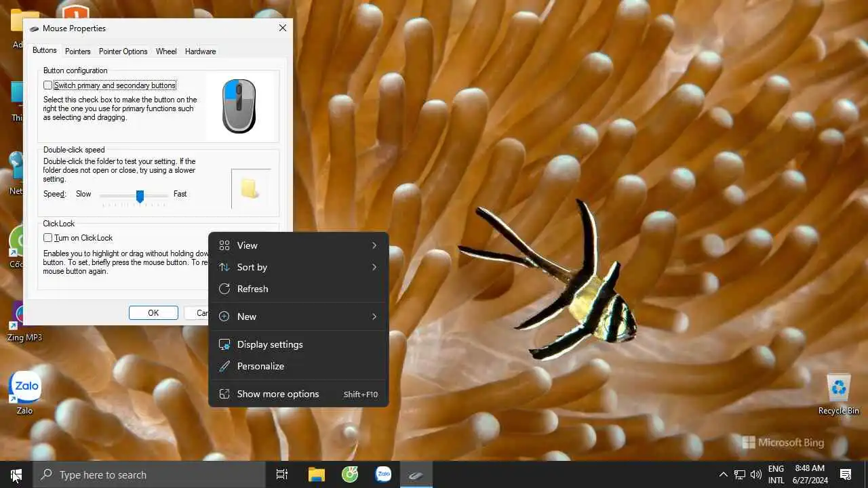Open the clock showing 8:48 AM
The width and height of the screenshot is (868, 488).
810,474
